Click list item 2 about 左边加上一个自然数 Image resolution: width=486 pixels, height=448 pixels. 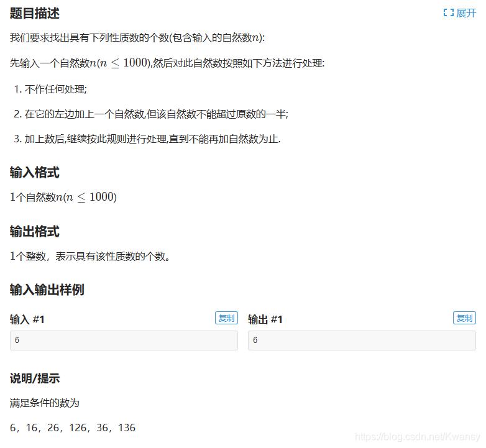pyautogui.click(x=151, y=114)
